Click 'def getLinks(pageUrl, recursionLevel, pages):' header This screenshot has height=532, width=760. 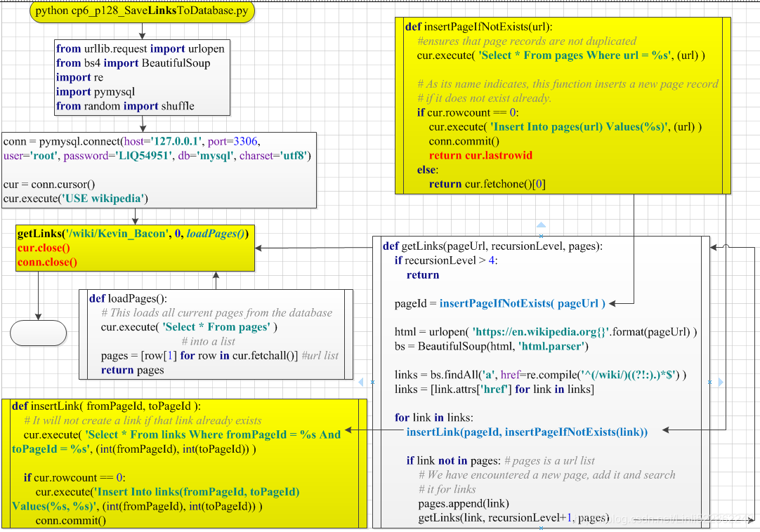pyautogui.click(x=492, y=246)
